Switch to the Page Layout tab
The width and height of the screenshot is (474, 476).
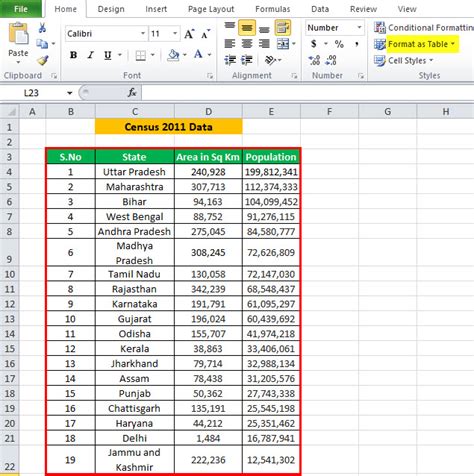[x=211, y=9]
